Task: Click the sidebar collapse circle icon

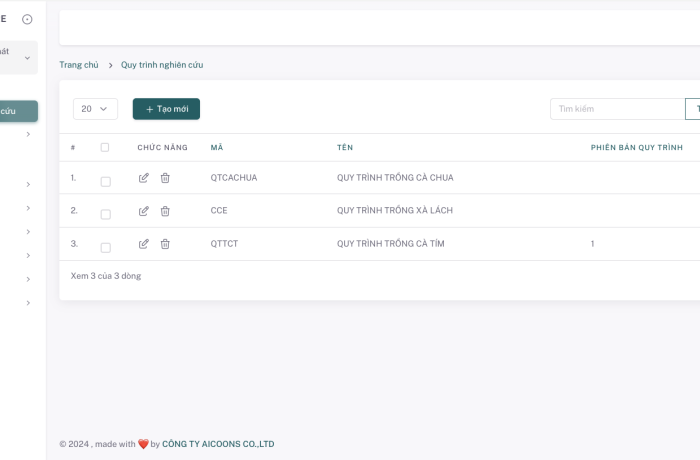Action: tap(27, 19)
